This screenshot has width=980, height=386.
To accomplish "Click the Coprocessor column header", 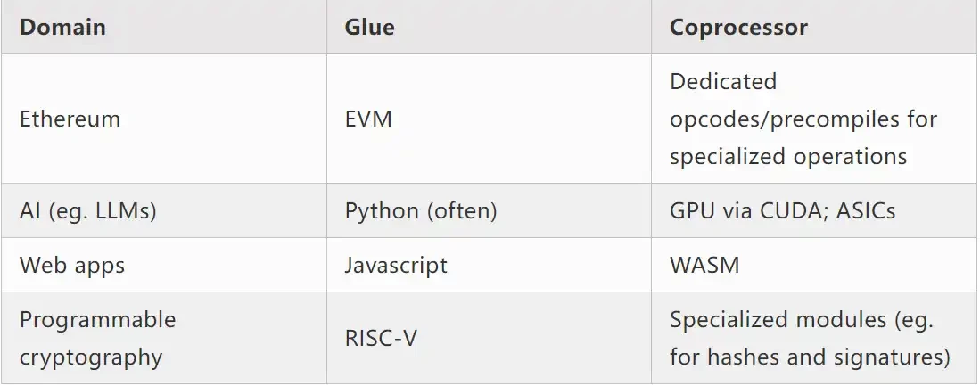I will (x=738, y=28).
